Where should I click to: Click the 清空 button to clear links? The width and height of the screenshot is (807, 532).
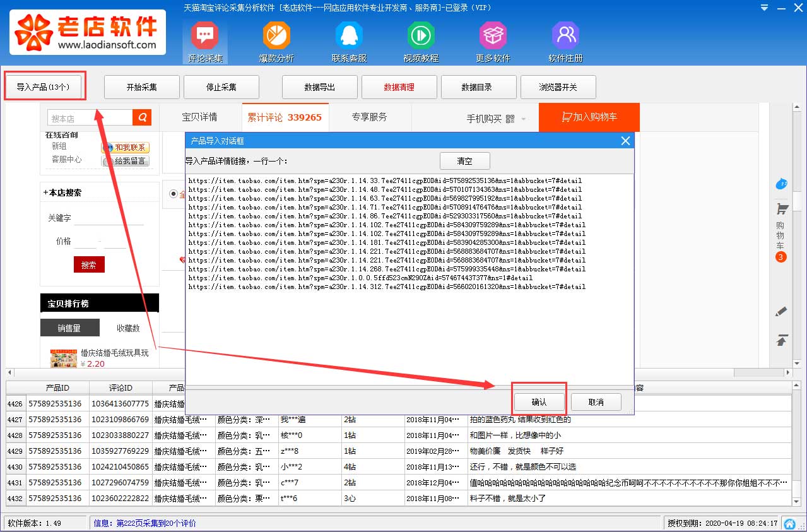coord(464,161)
